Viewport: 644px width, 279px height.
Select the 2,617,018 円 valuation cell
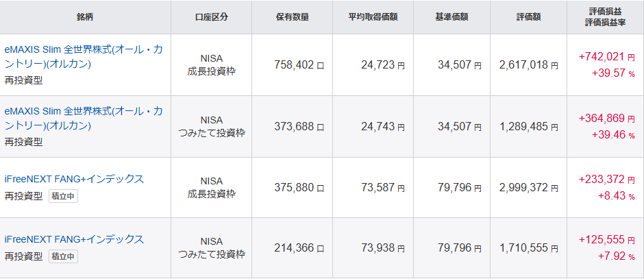[x=528, y=65]
